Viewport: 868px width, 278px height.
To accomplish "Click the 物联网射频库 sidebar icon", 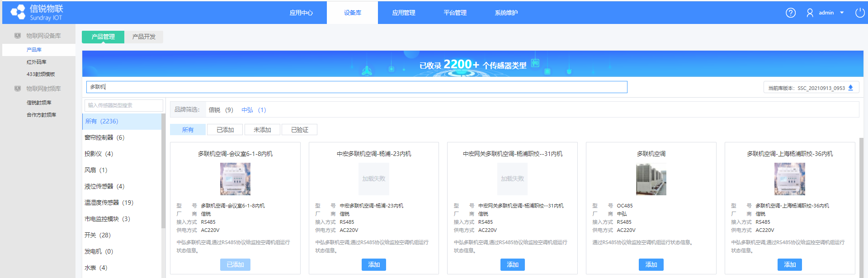I will point(18,89).
